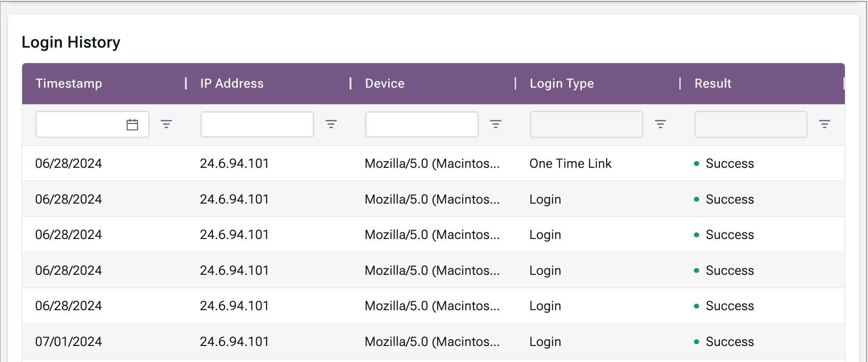Sort by the Login Type column header
The height and width of the screenshot is (362, 868).
[561, 83]
